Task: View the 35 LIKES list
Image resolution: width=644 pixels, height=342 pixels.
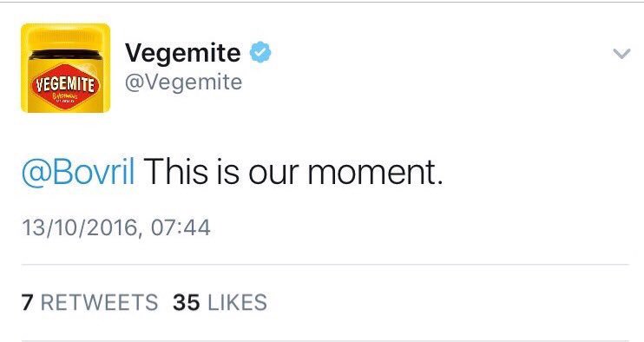Action: tap(220, 302)
